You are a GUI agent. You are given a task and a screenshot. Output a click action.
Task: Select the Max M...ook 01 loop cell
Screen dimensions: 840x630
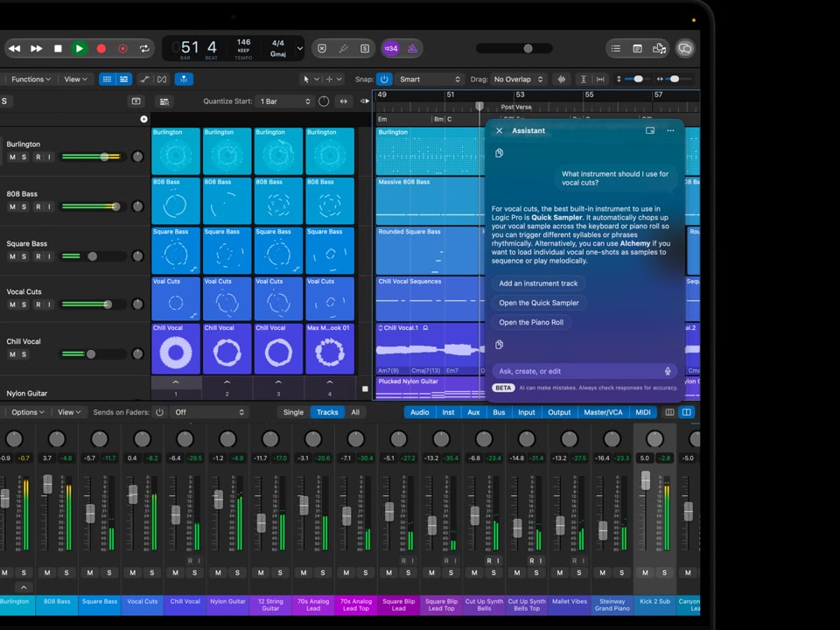click(x=330, y=349)
